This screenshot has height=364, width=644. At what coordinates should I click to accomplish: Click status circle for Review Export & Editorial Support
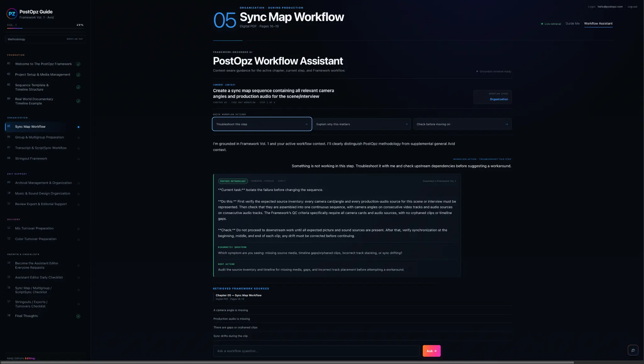[x=78, y=204]
